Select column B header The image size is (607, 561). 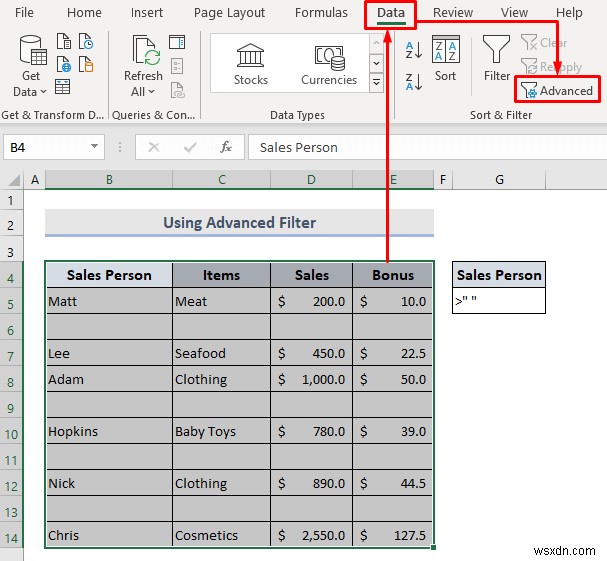[109, 180]
